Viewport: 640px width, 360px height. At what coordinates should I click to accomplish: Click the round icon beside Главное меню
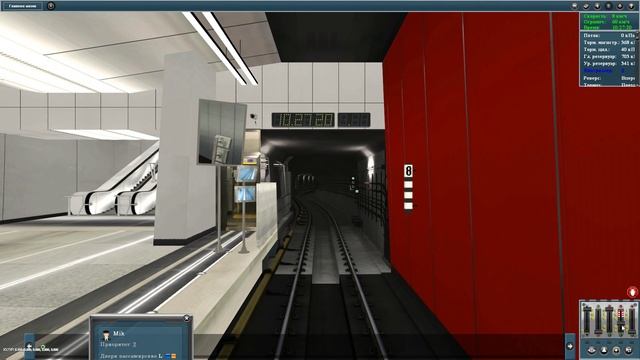click(x=51, y=6)
